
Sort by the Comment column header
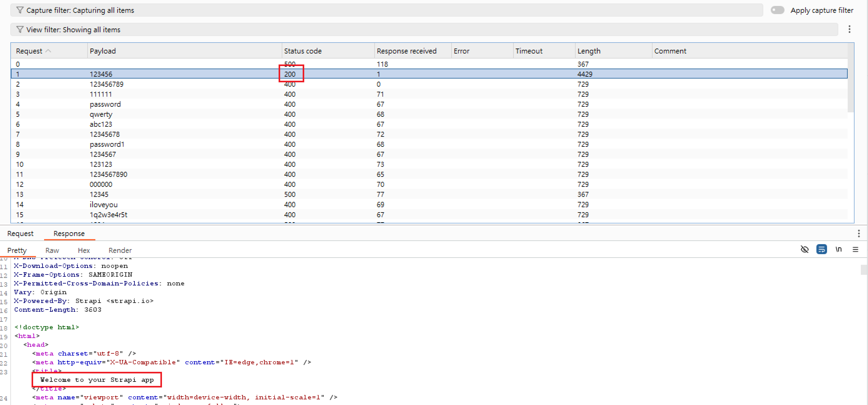point(749,51)
